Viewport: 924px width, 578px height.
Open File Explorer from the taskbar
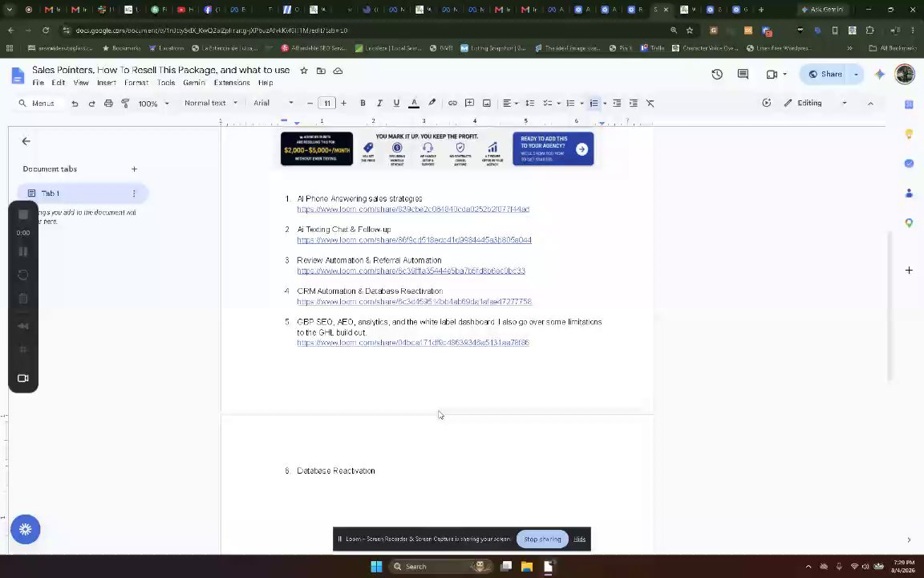coord(527,566)
